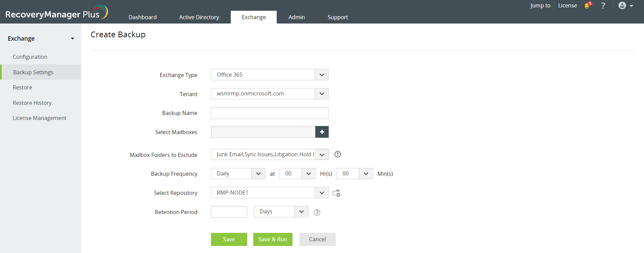Switch to the Active Directory tab
Viewport: 644px width, 253px height.
pos(199,17)
